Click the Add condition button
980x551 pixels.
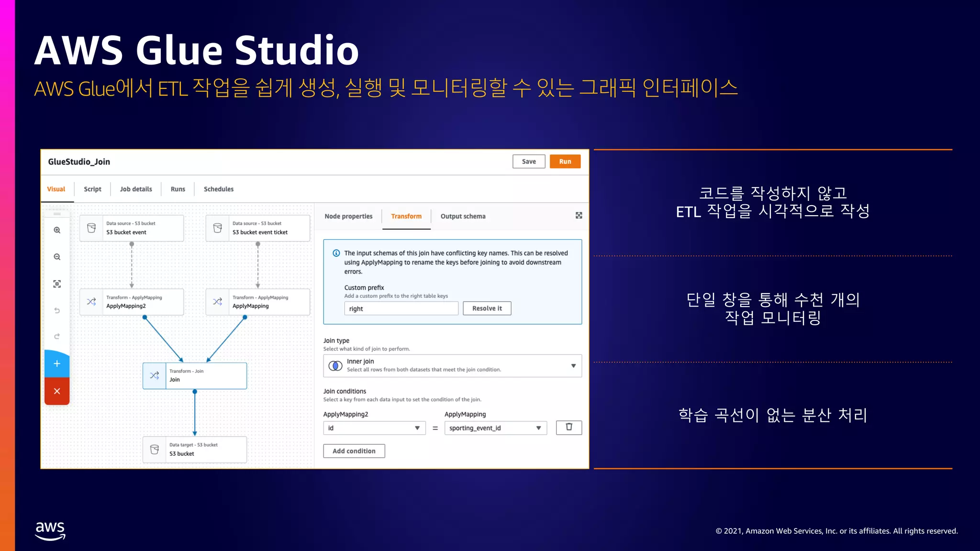click(x=354, y=451)
